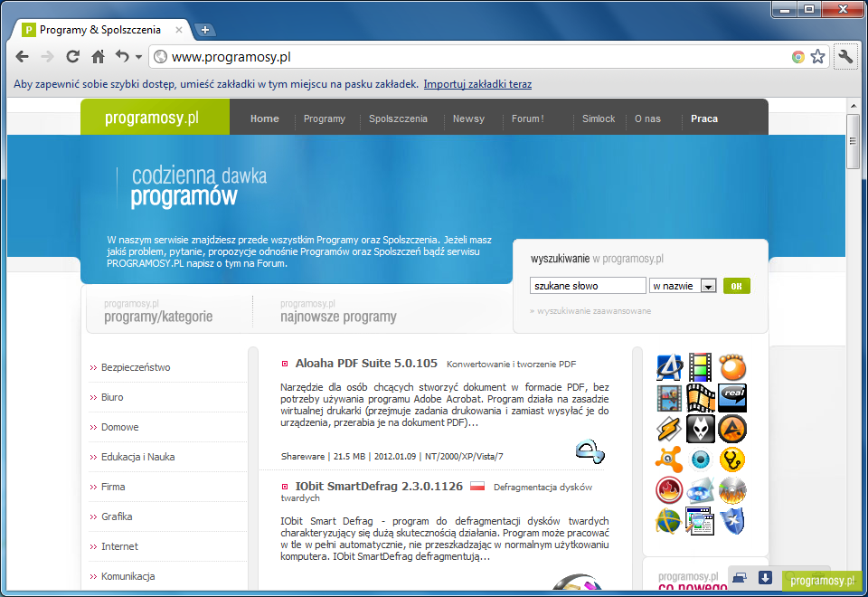The width and height of the screenshot is (868, 597).
Task: Click the browser Forward arrow
Action: (x=48, y=56)
